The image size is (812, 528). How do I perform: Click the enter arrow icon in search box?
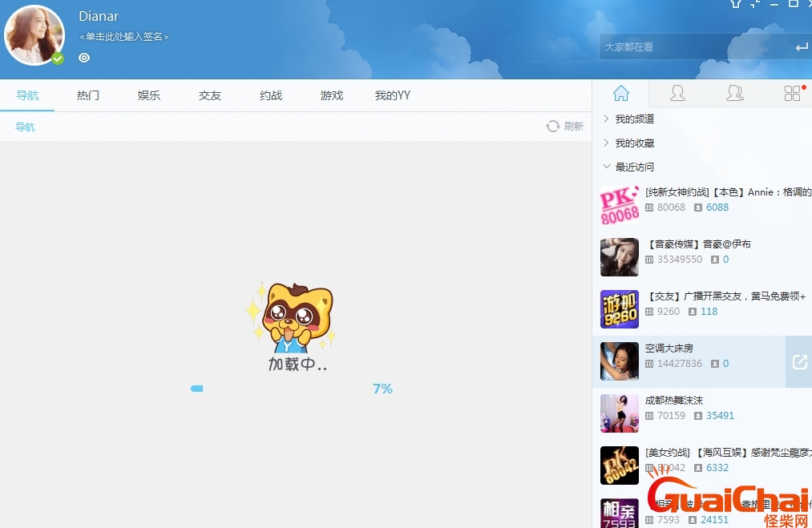[x=802, y=47]
